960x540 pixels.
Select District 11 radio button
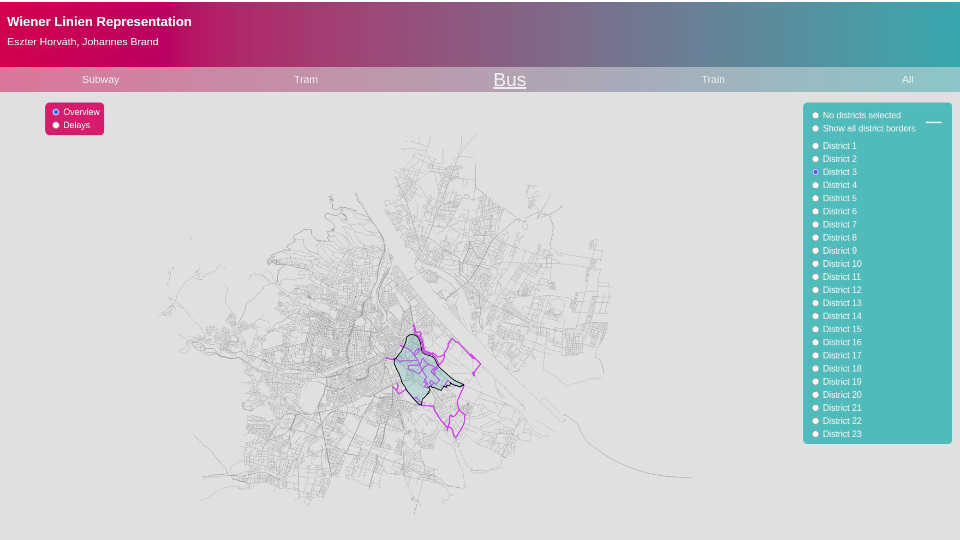tap(816, 277)
